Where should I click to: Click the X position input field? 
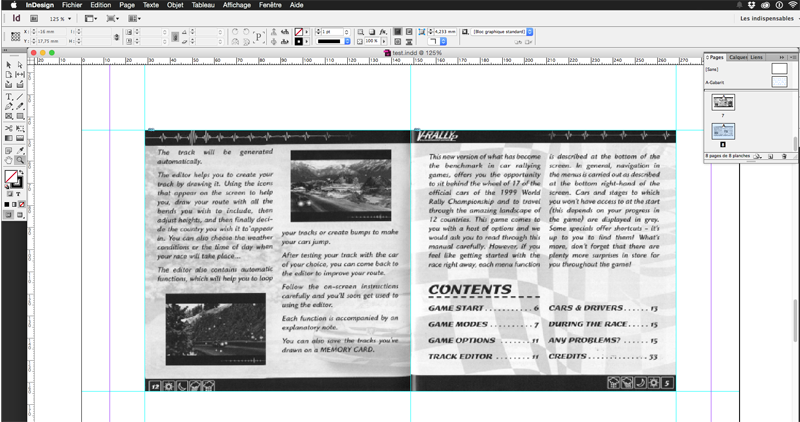coord(53,32)
